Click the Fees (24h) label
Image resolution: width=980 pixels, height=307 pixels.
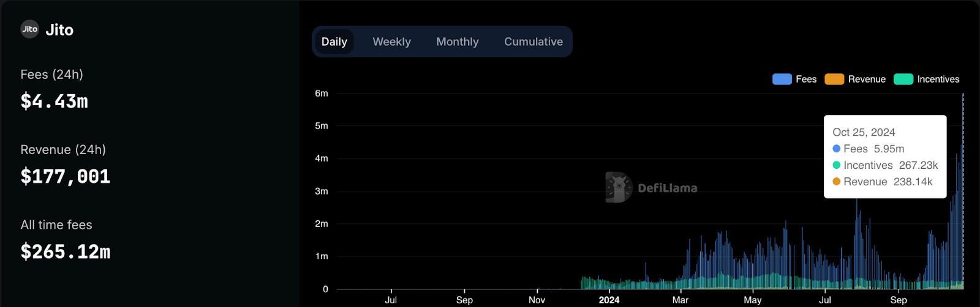click(52, 75)
